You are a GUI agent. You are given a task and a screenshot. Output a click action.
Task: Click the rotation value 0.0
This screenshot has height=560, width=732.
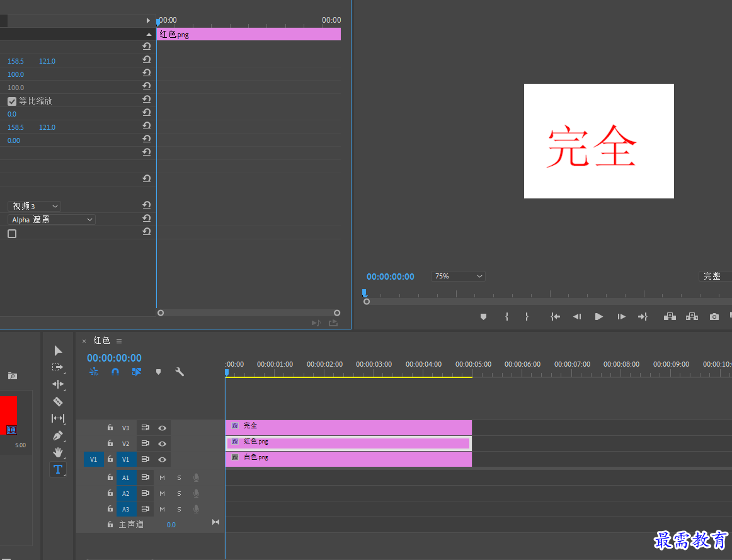tap(12, 114)
